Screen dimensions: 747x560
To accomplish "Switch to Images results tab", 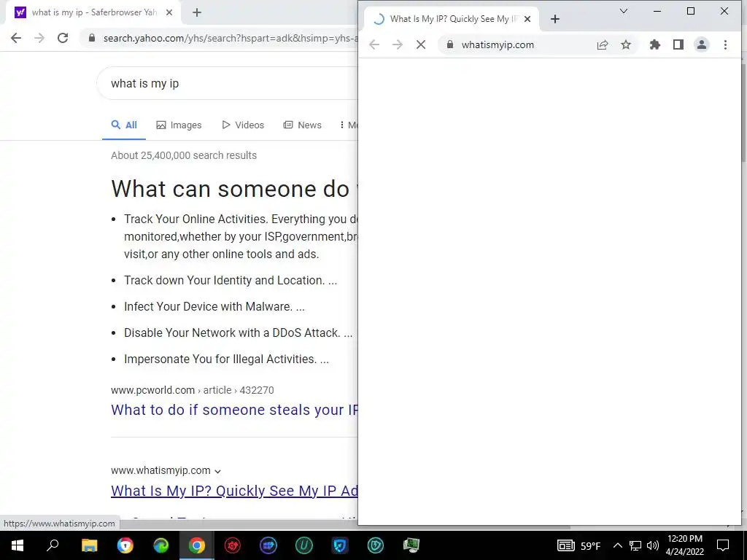I will (179, 125).
